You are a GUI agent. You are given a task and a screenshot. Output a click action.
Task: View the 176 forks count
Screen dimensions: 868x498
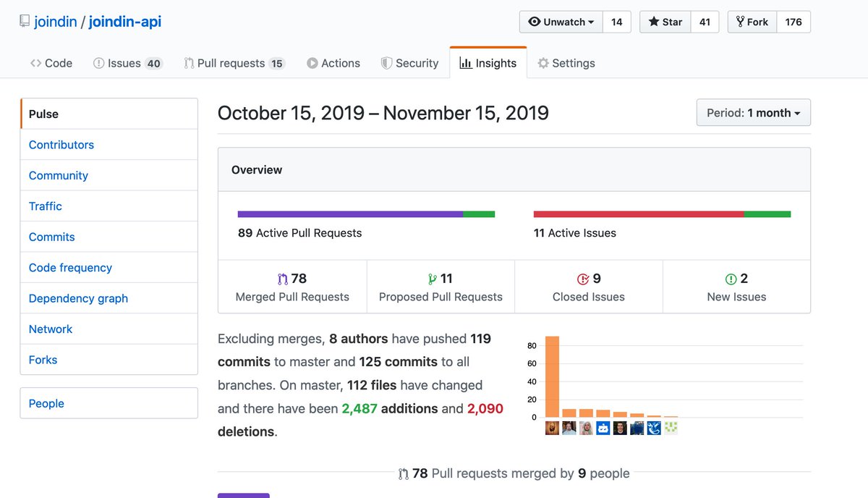point(793,22)
